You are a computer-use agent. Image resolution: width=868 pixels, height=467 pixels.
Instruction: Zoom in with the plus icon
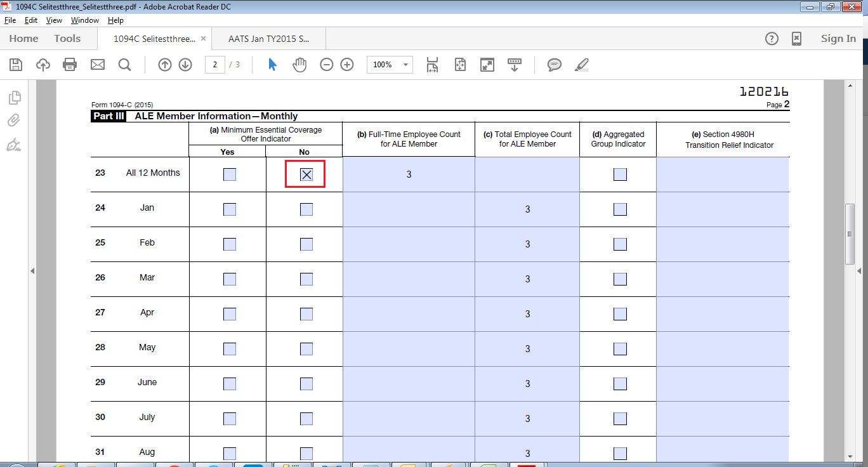click(347, 65)
